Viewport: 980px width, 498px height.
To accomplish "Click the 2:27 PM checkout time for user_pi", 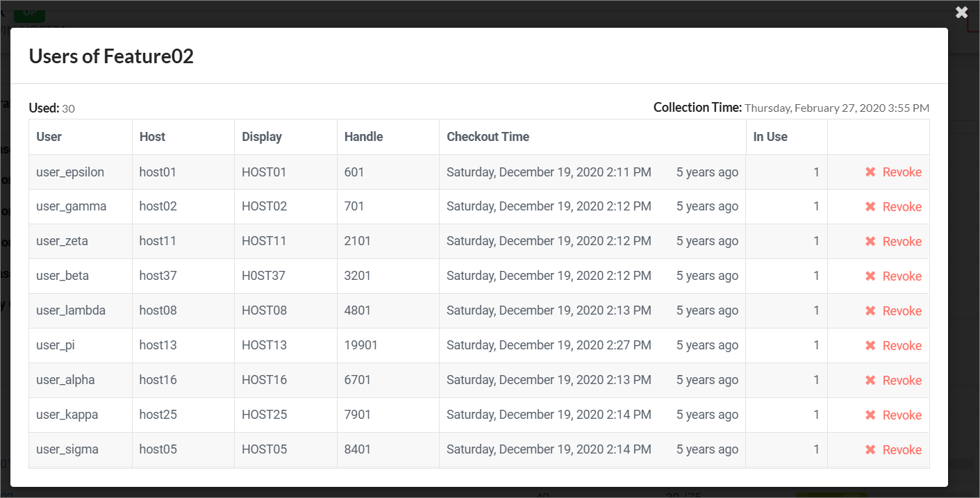I will pyautogui.click(x=549, y=346).
